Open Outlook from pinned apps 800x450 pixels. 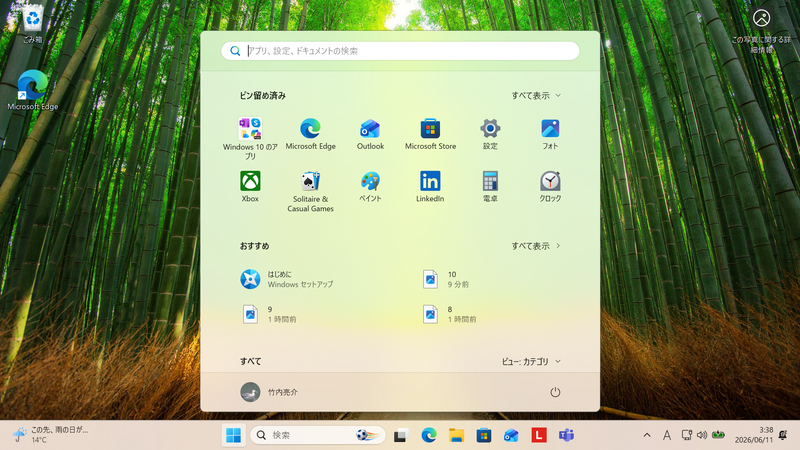pyautogui.click(x=370, y=134)
